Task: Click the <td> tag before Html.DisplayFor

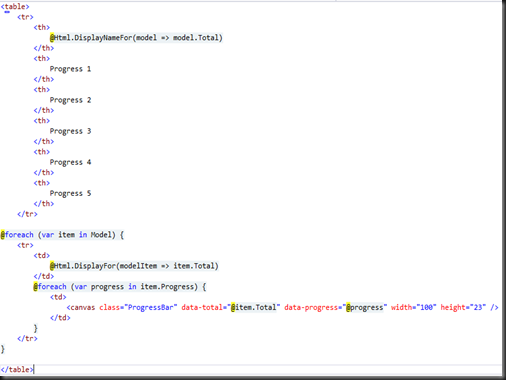Action: pos(42,256)
